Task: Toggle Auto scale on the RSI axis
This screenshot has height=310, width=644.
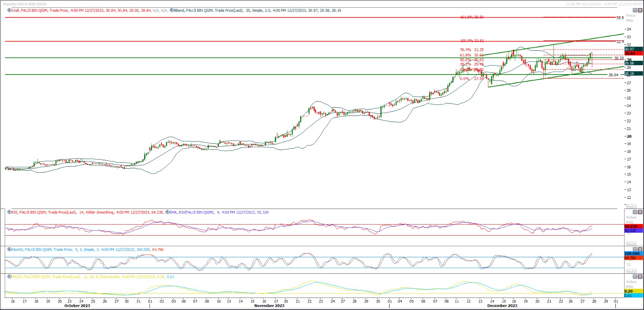Action: (632, 244)
